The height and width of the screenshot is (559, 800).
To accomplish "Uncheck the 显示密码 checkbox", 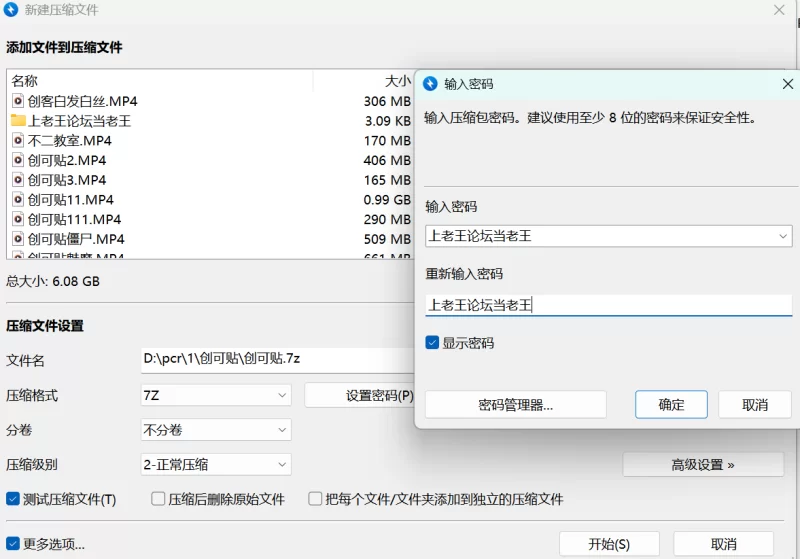I will pos(432,343).
